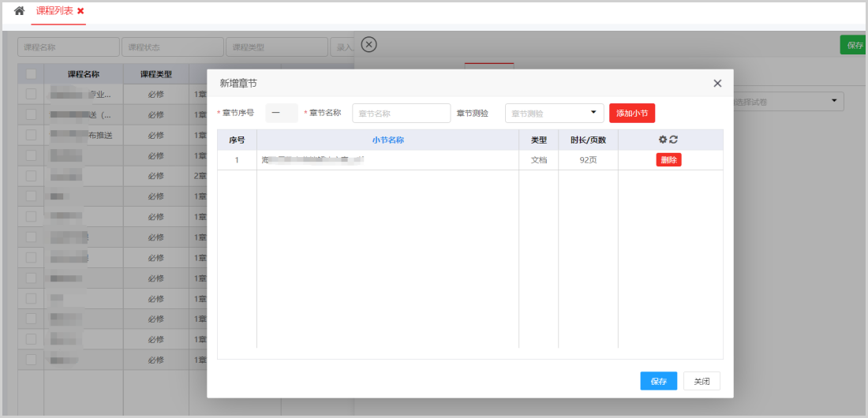
Task: Switch to the 课程列表 tab
Action: 54,11
